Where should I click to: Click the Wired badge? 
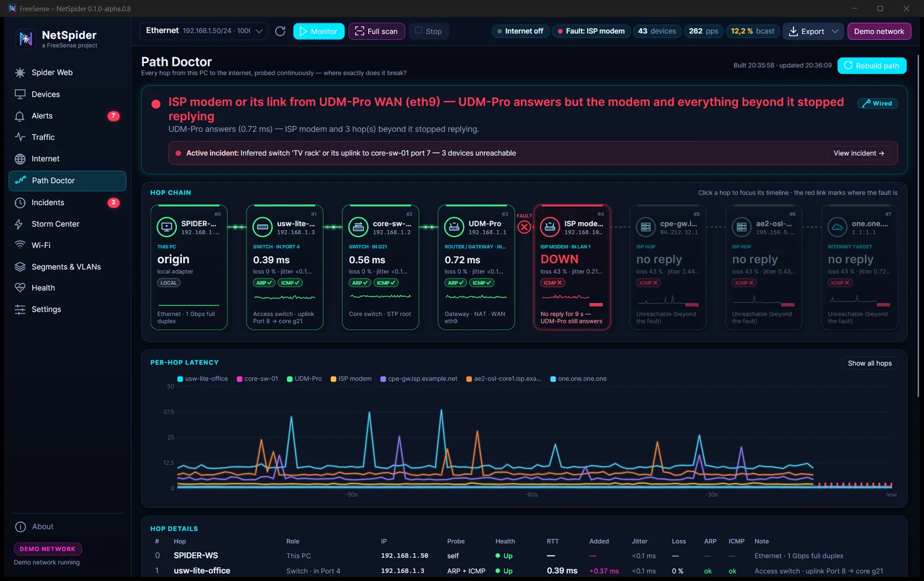[x=877, y=103]
